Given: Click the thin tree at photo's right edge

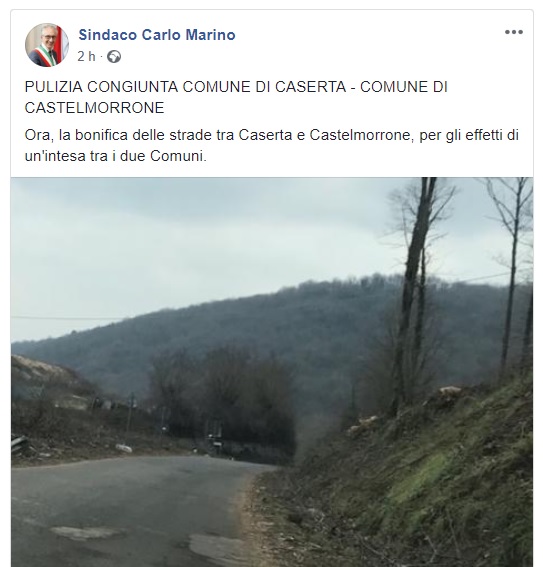Looking at the screenshot, I should pyautogui.click(x=512, y=278).
